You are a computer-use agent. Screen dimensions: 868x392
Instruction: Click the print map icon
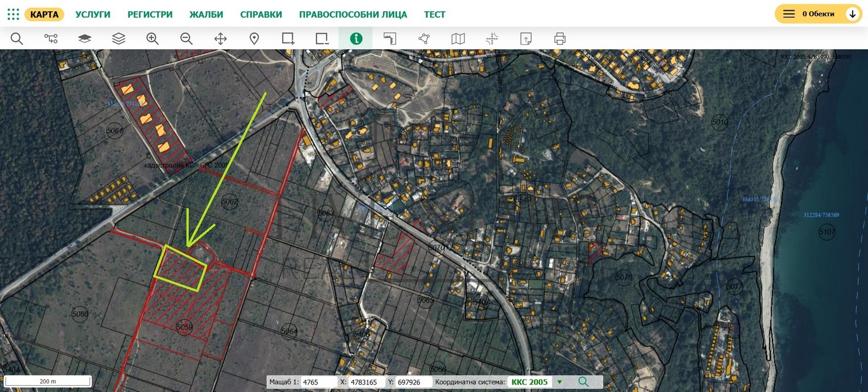(x=560, y=38)
